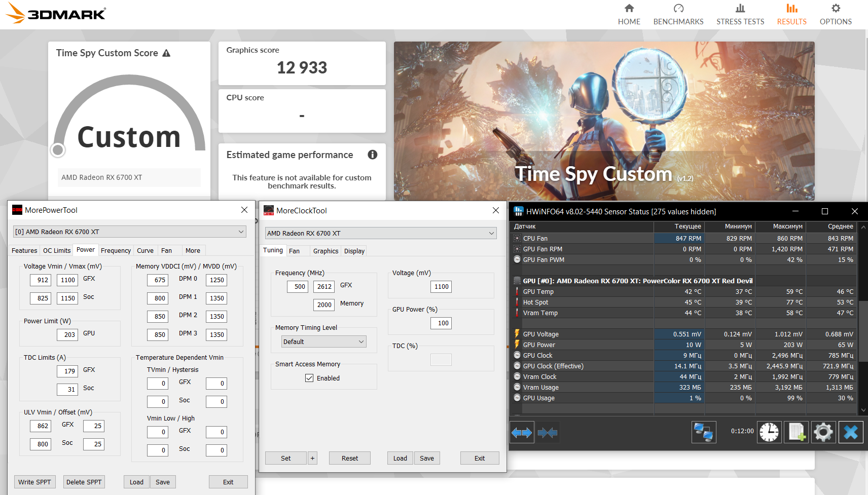The image size is (868, 495).
Task: Click Save in MoreClockTool
Action: (427, 458)
